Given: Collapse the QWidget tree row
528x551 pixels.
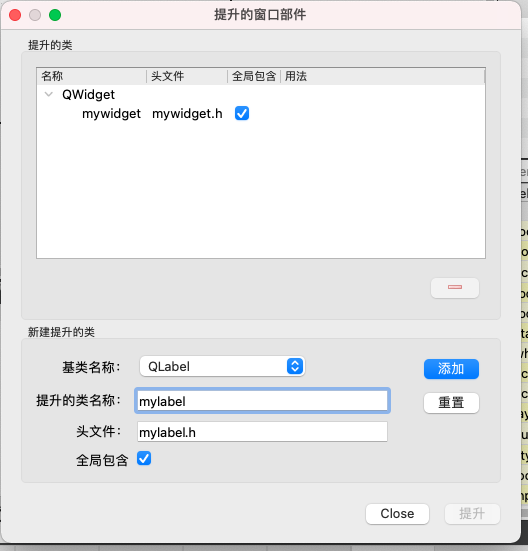Looking at the screenshot, I should coord(49,94).
